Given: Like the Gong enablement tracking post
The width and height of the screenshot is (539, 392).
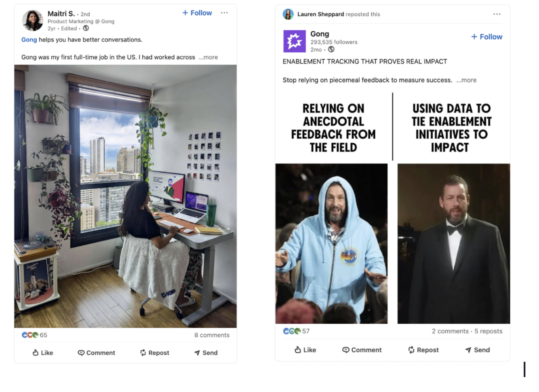Looking at the screenshot, I should tap(305, 350).
